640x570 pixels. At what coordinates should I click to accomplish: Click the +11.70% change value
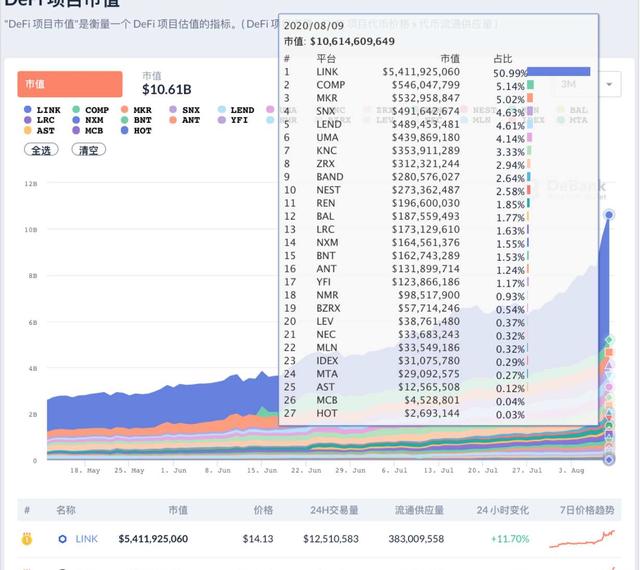click(510, 539)
